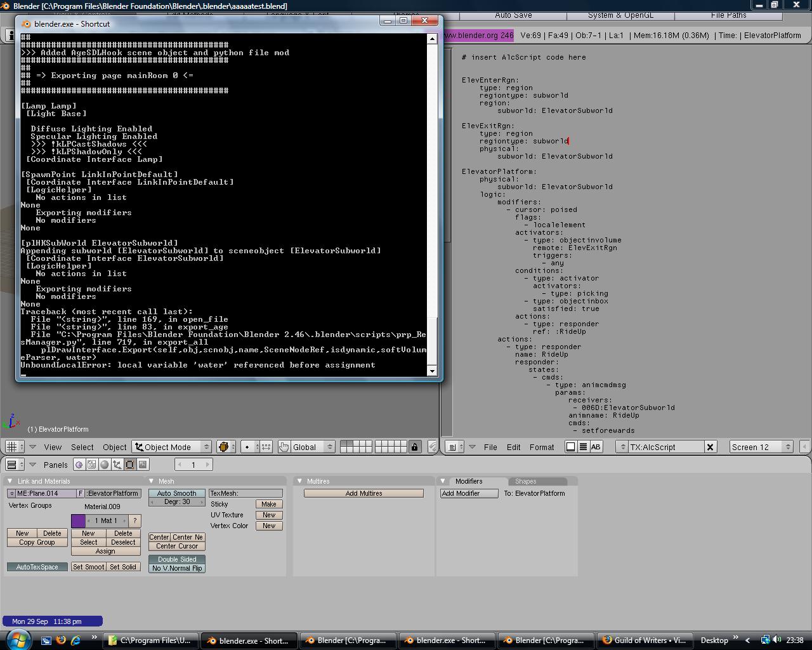812x650 pixels.
Task: Unlink the TX:AlcScript text with X
Action: [710, 447]
